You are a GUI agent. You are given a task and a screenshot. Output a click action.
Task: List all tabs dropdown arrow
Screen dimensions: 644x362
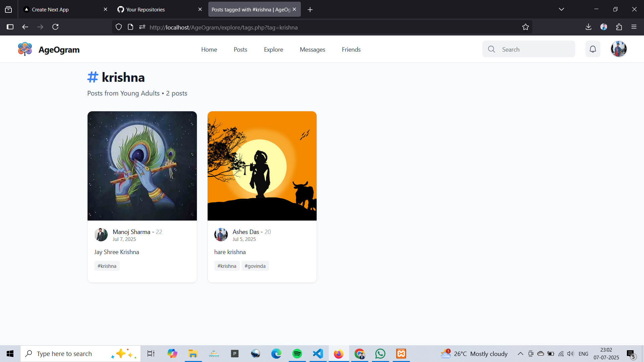pyautogui.click(x=561, y=9)
